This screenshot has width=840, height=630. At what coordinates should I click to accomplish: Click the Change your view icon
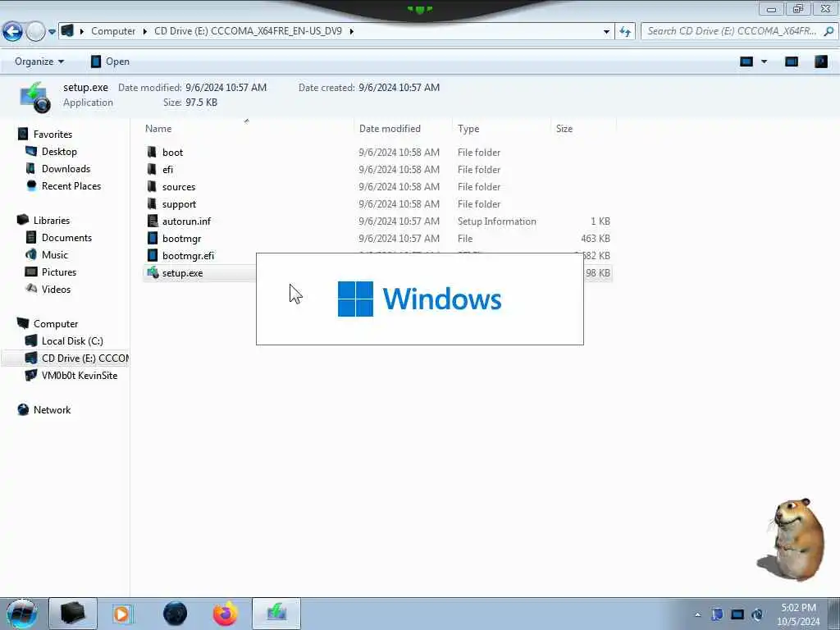[x=746, y=62]
